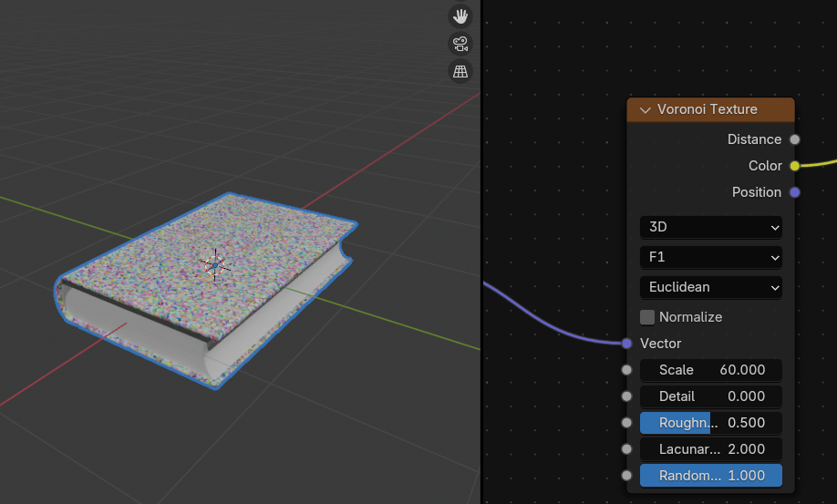This screenshot has width=837, height=504.
Task: Click the Randomness 1.000 slider
Action: coord(710,476)
